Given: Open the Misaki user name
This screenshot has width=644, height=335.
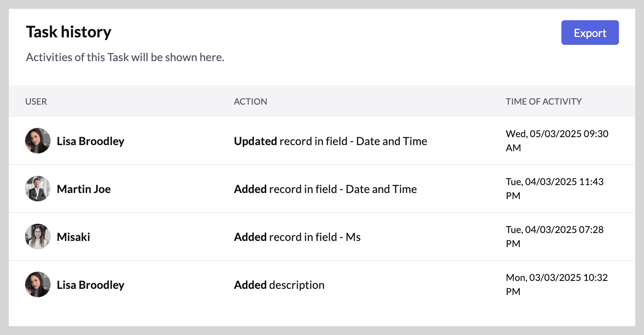Looking at the screenshot, I should coord(73,237).
